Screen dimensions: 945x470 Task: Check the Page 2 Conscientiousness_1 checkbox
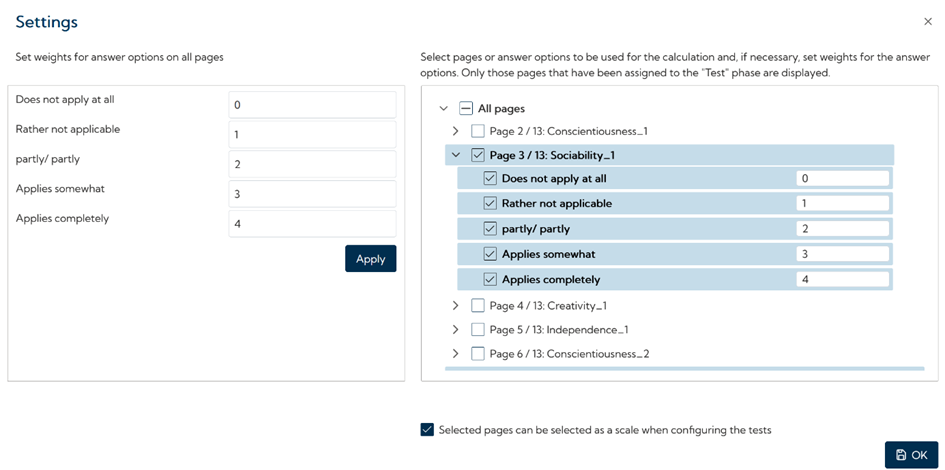coord(478,131)
